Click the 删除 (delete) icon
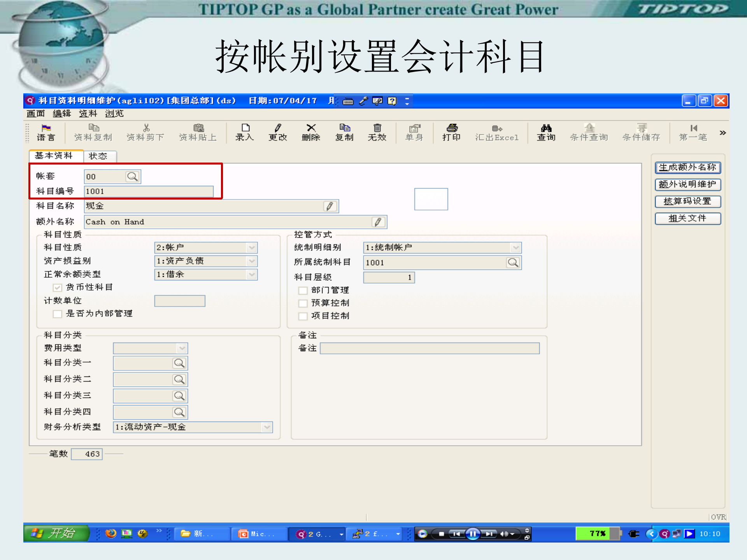The image size is (747, 560). (x=311, y=132)
